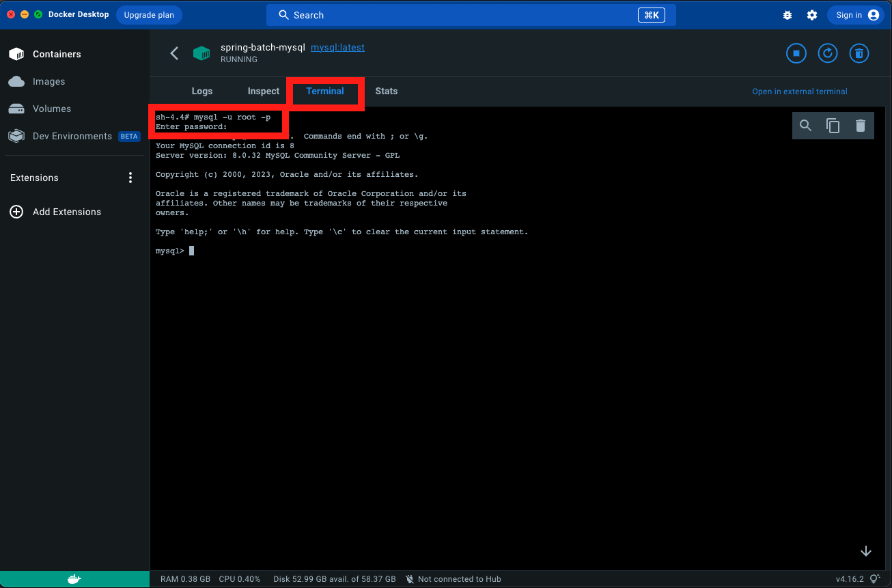892x588 pixels.
Task: Restart the spring-batch-mysql container
Action: tap(828, 53)
